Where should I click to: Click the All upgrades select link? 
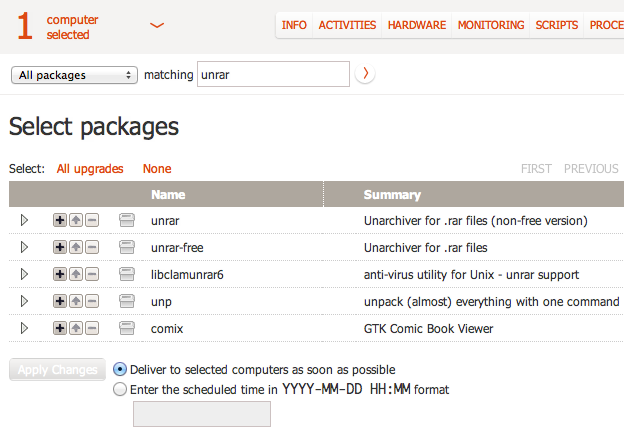[x=90, y=169]
